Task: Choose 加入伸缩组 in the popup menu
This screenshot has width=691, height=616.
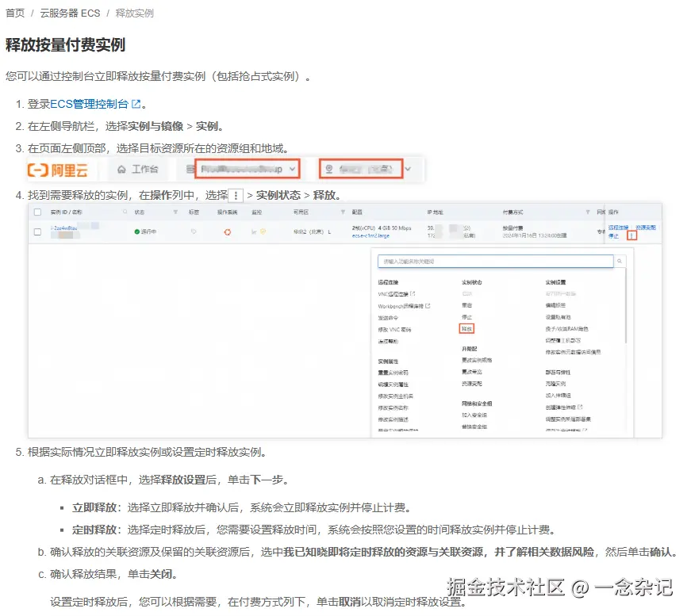Action: pos(558,395)
